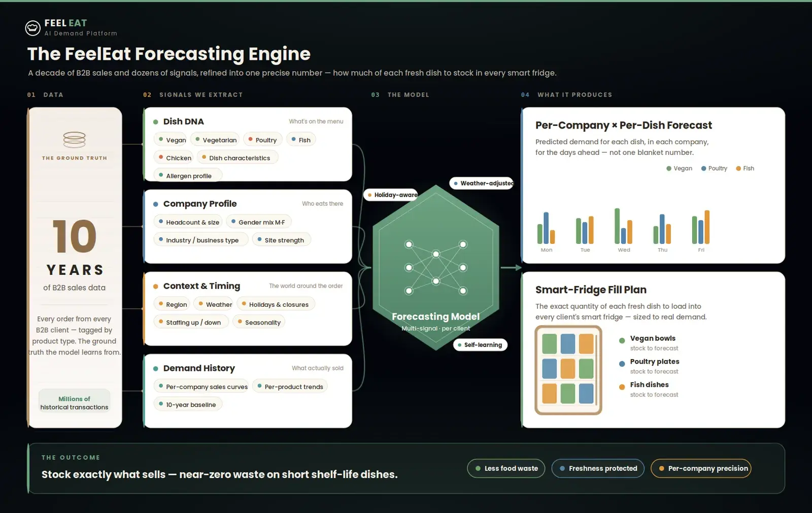Image resolution: width=812 pixels, height=513 pixels.
Task: Click the Wed bar group in forecast chart
Action: [x=624, y=226]
